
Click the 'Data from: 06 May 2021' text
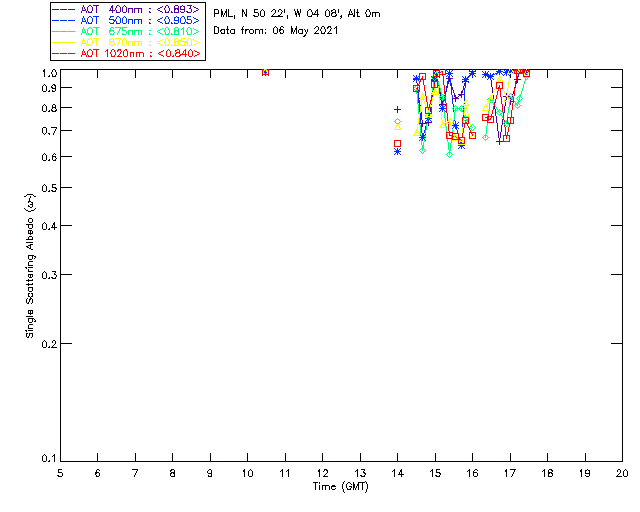[276, 31]
